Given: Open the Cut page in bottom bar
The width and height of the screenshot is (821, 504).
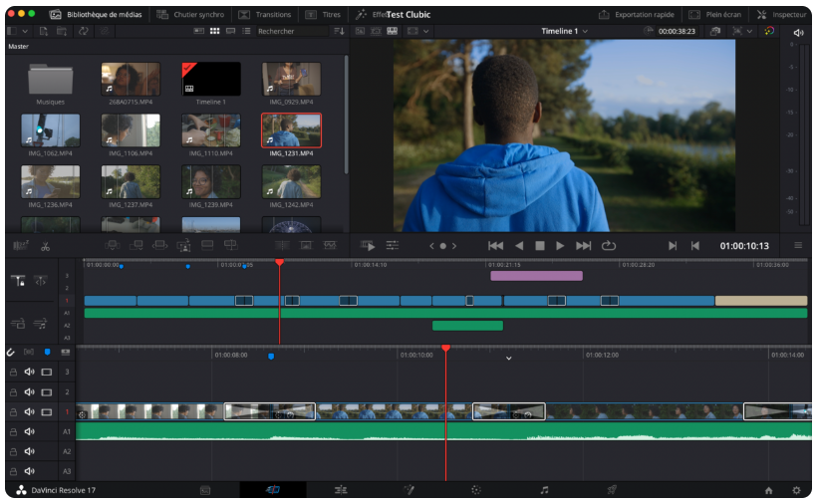Looking at the screenshot, I should point(273,490).
